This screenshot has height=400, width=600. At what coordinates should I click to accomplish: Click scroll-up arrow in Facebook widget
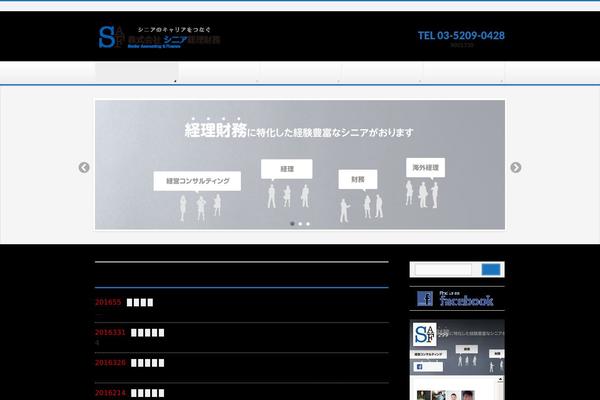[500, 379]
